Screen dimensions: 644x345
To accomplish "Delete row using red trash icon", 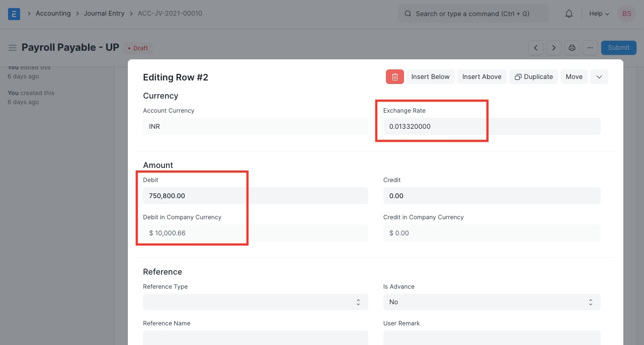I will [x=395, y=76].
